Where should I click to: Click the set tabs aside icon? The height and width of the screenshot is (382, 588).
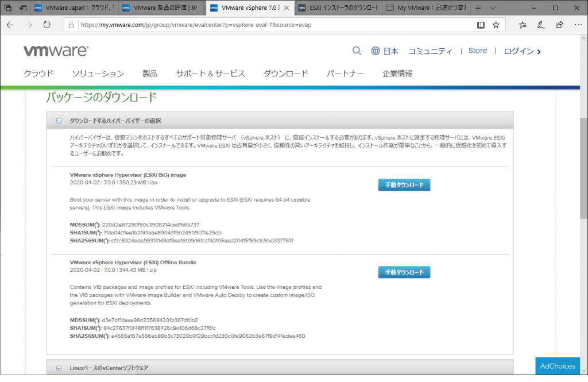click(x=23, y=7)
